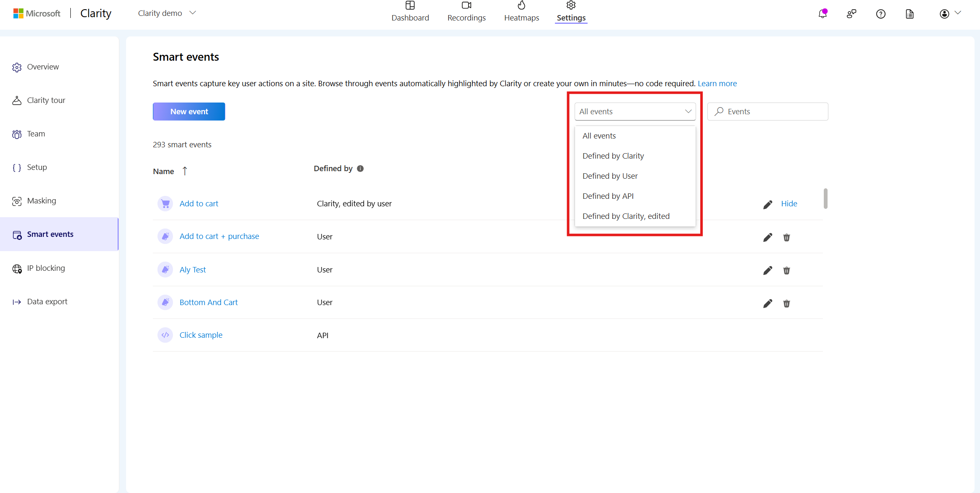Edit the Add to cart + purchase event

768,237
